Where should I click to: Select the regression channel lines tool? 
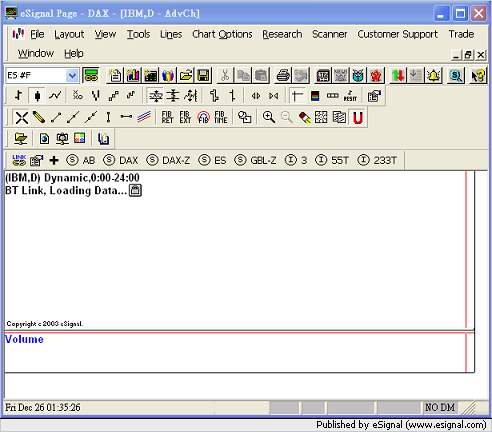point(144,117)
